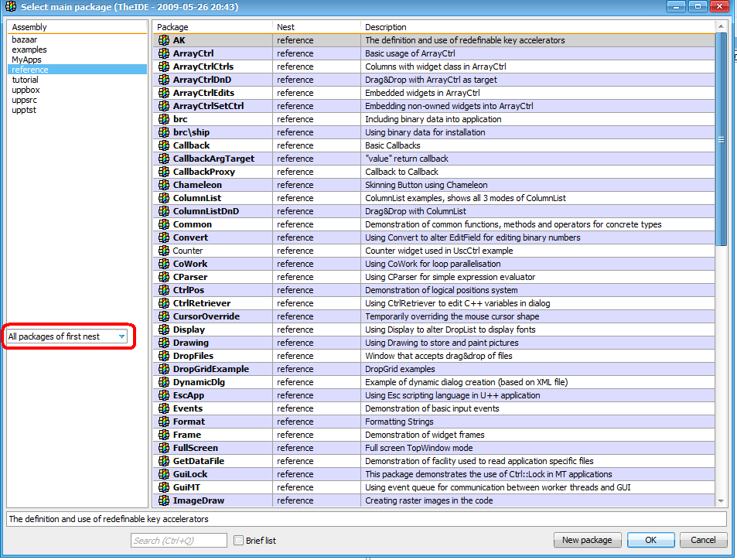Click the package icon beside Callback
Screen dimensions: 737x560
click(x=163, y=145)
